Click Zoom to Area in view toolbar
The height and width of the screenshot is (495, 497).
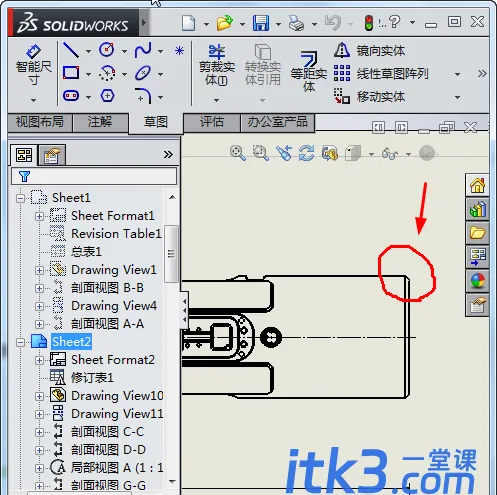[x=261, y=153]
